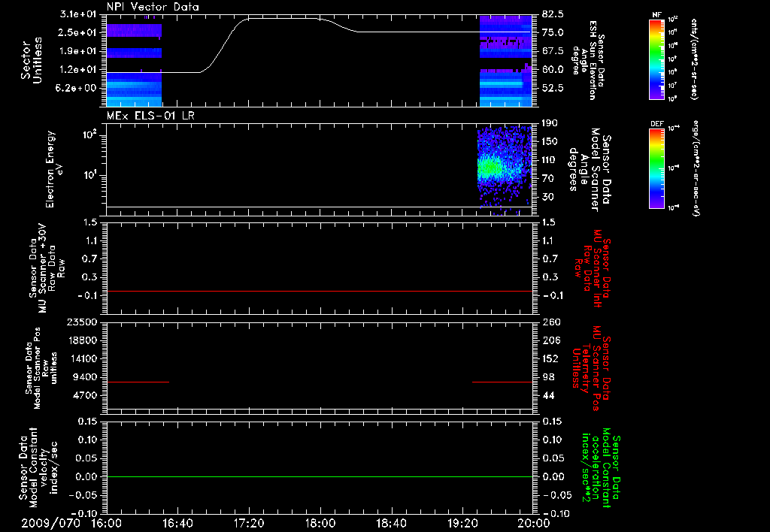770x532 pixels.
Task: Click the 52.5 sun elevation tick label
Action: [553, 88]
